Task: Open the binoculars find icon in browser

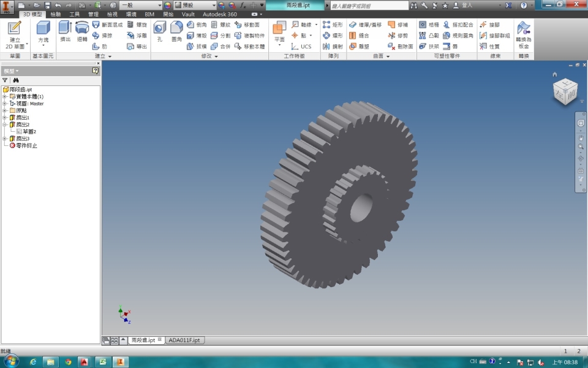Action: pyautogui.click(x=16, y=80)
